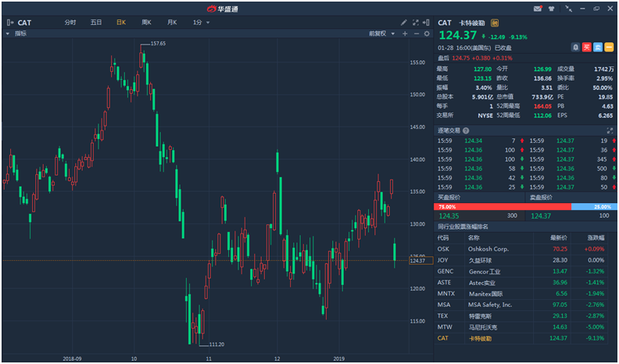Zoom out chart with minus icon
The height and width of the screenshot is (364, 619).
[x=416, y=34]
